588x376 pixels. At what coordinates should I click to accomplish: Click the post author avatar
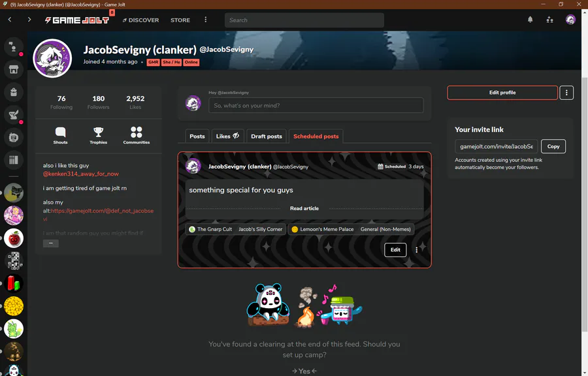(x=193, y=166)
